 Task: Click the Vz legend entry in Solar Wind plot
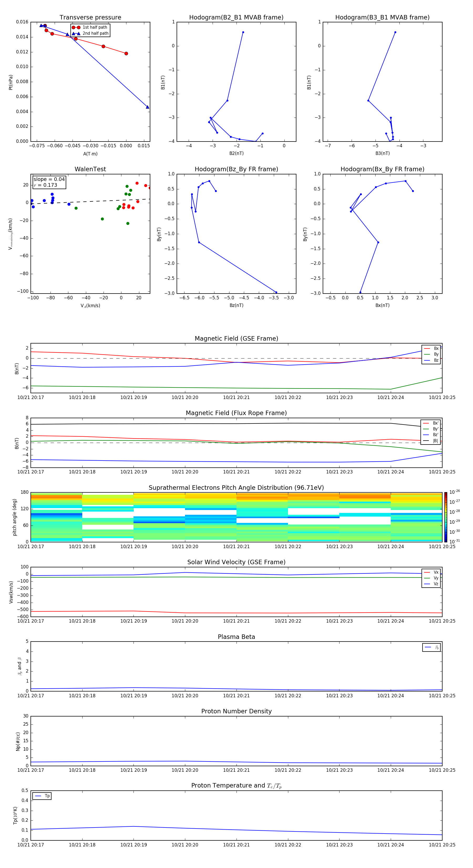431,584
